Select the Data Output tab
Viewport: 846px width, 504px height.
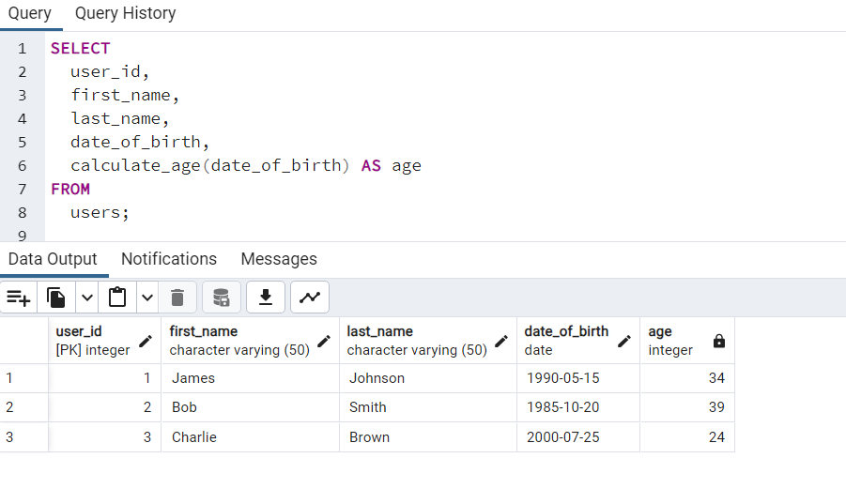tap(53, 259)
